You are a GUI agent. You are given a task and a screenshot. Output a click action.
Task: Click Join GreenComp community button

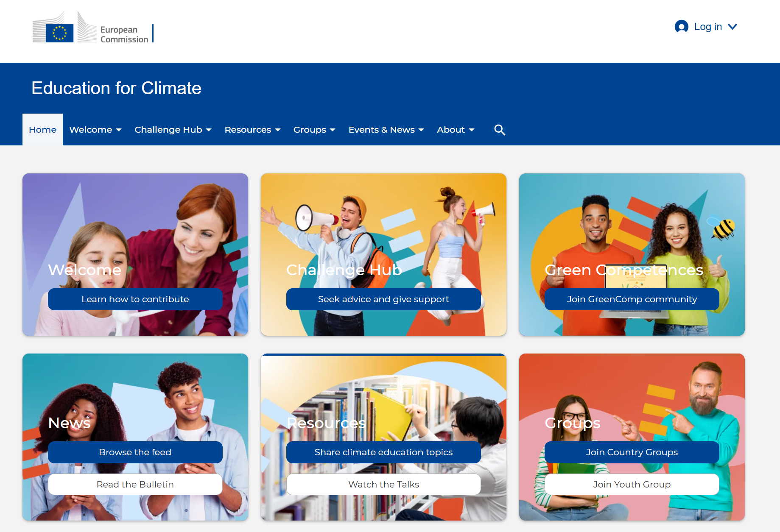pyautogui.click(x=632, y=299)
